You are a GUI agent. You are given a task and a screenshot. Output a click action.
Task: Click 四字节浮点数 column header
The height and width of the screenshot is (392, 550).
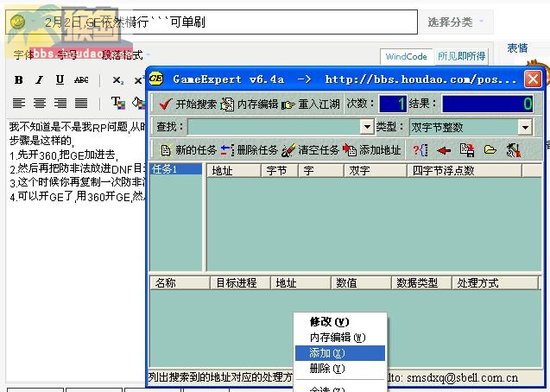(465, 171)
